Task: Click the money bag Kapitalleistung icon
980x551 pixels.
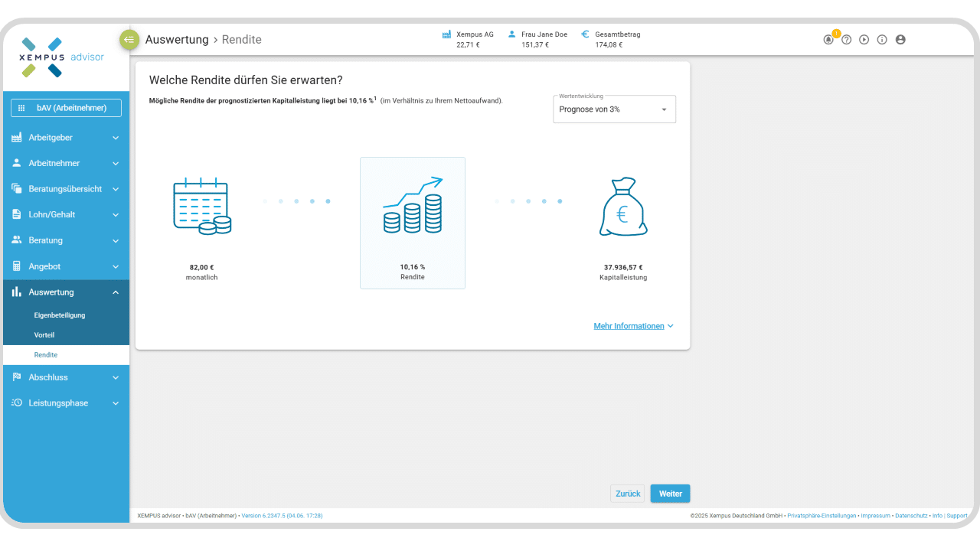Action: tap(622, 207)
